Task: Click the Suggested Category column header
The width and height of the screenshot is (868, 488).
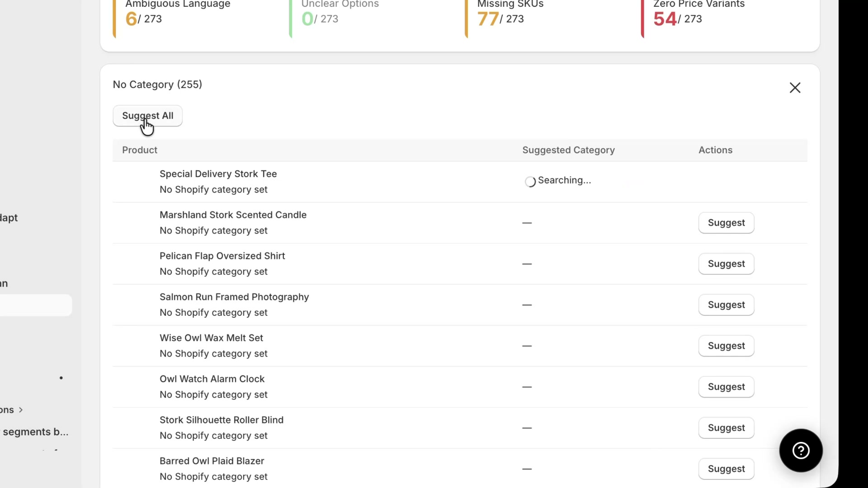Action: tap(568, 150)
